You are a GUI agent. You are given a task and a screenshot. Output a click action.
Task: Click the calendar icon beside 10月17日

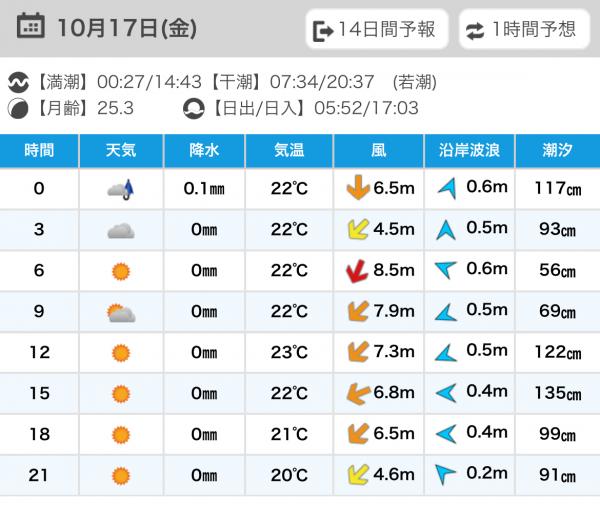31,27
